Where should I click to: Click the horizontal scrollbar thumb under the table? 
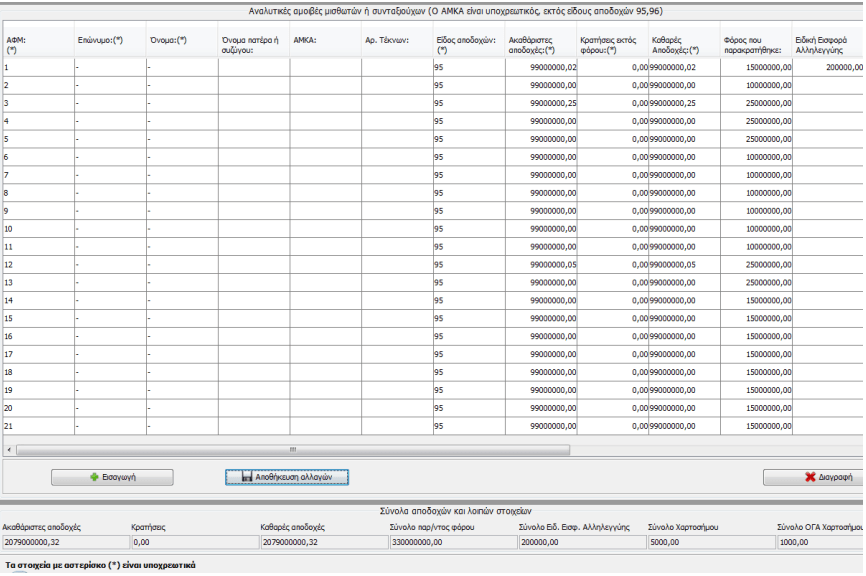point(293,450)
